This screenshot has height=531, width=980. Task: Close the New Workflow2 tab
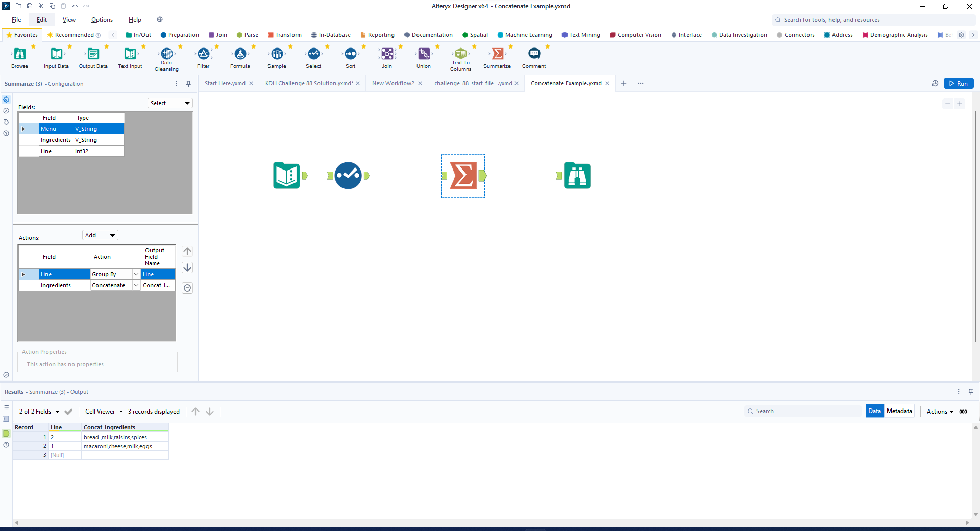pyautogui.click(x=420, y=83)
